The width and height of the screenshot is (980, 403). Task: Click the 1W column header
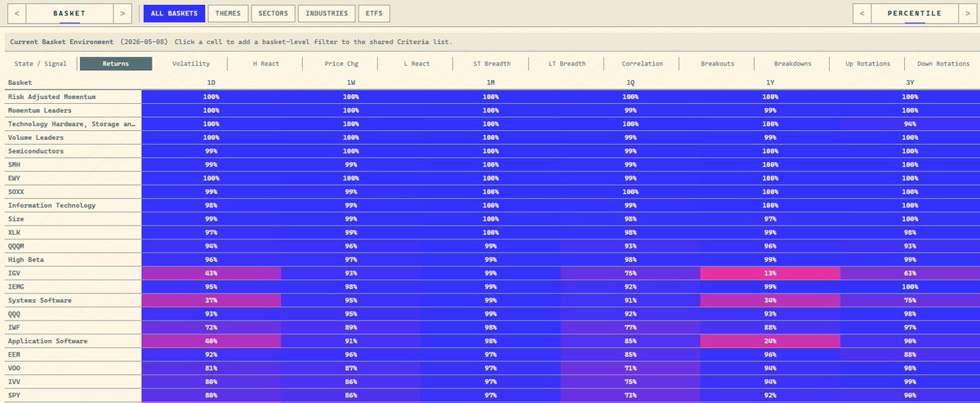[x=351, y=83]
